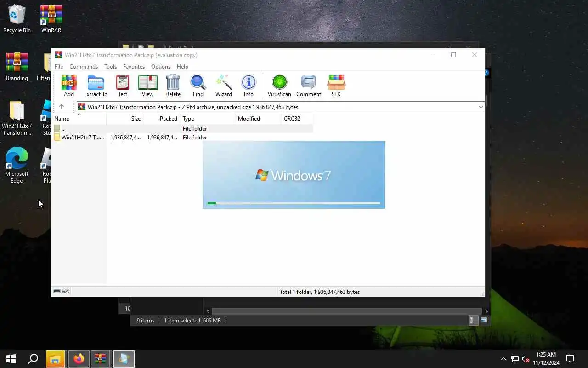Open the Favorites menu
Screen dimensions: 588x368
[x=134, y=67]
